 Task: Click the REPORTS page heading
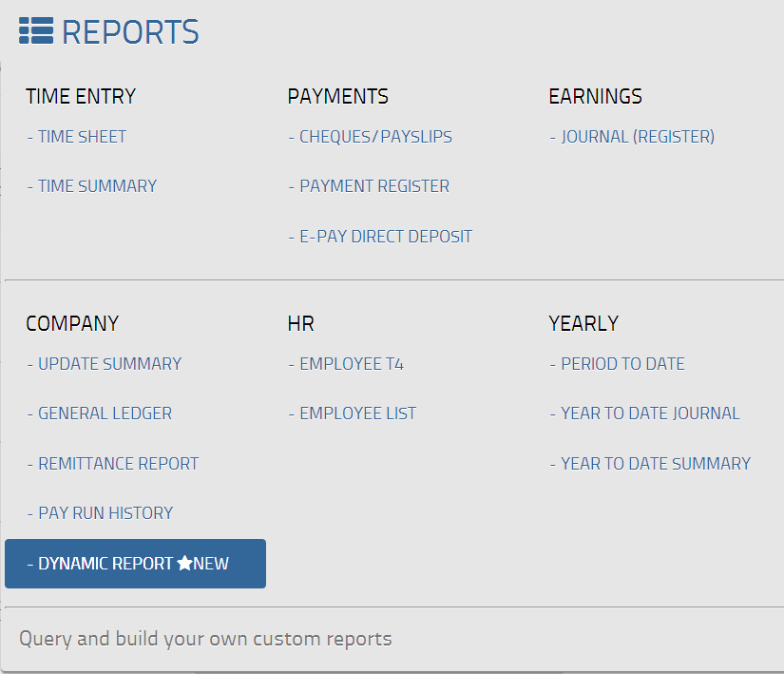click(130, 31)
